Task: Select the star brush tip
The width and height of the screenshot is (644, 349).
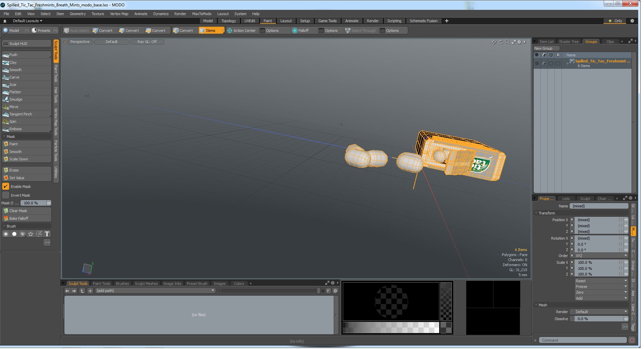Action: pyautogui.click(x=31, y=234)
